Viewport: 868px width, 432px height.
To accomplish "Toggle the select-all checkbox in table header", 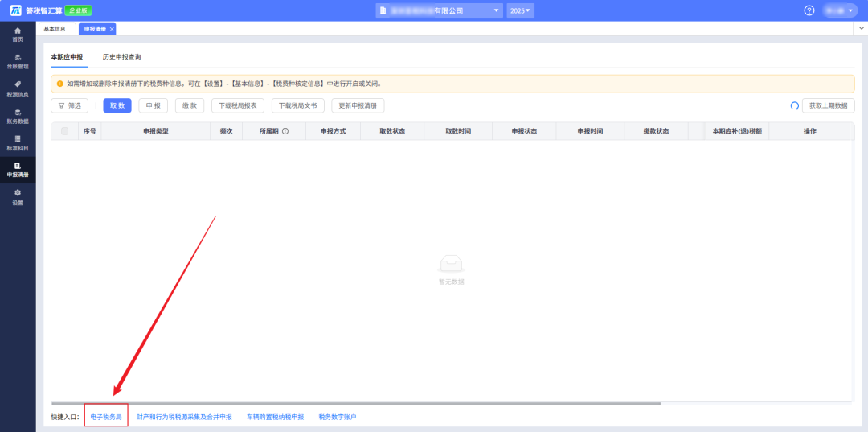I will click(65, 131).
